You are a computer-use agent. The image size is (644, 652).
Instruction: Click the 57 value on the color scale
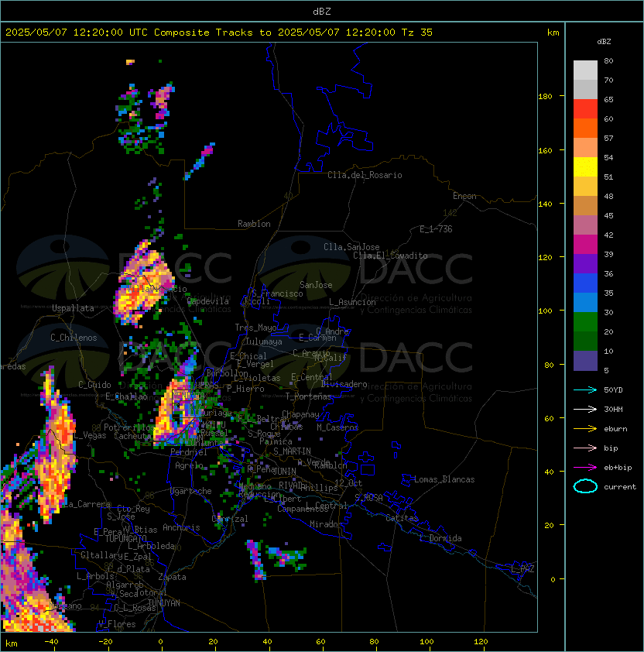[608, 138]
